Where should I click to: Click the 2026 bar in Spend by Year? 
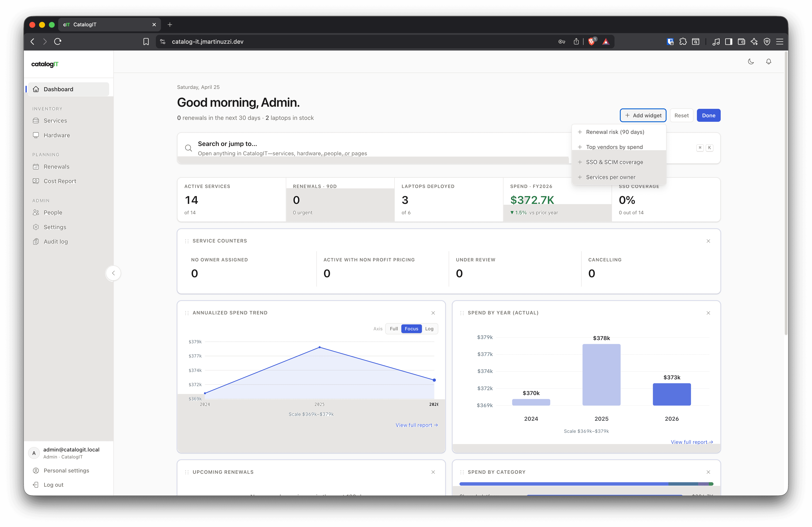tap(671, 394)
